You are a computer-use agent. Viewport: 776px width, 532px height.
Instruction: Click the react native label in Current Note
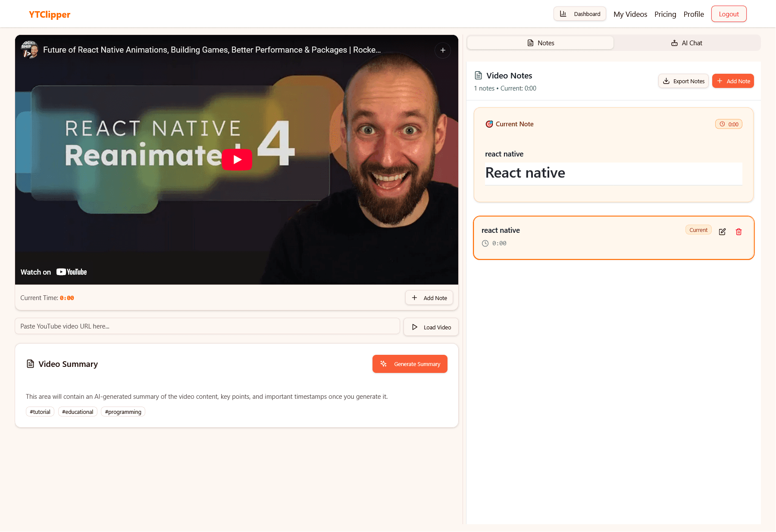point(504,154)
